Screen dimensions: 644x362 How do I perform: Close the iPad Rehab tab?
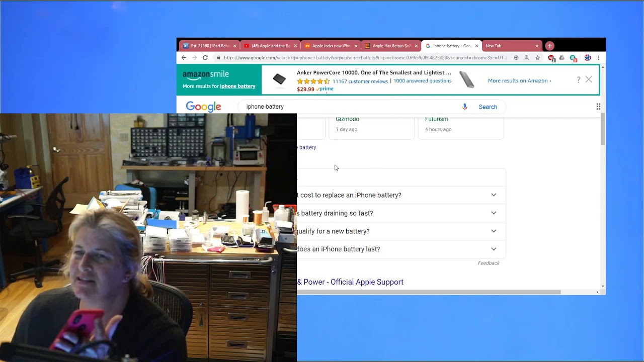234,46
